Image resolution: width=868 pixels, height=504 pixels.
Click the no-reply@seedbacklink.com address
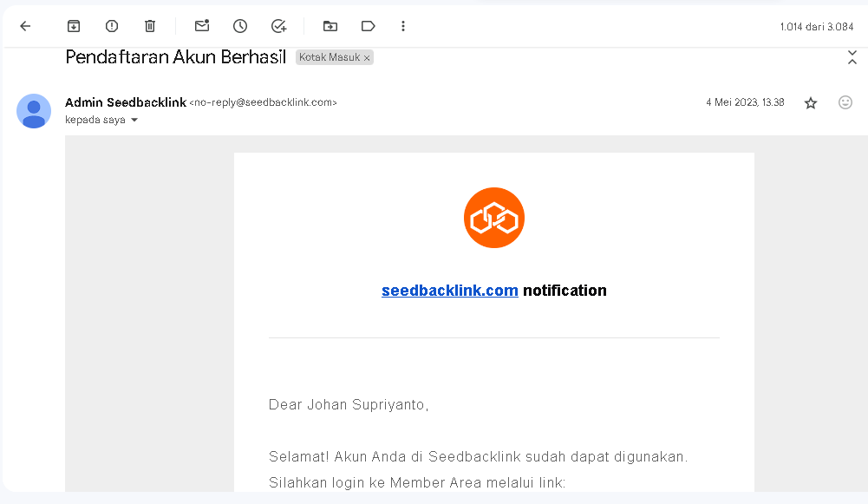pos(263,102)
